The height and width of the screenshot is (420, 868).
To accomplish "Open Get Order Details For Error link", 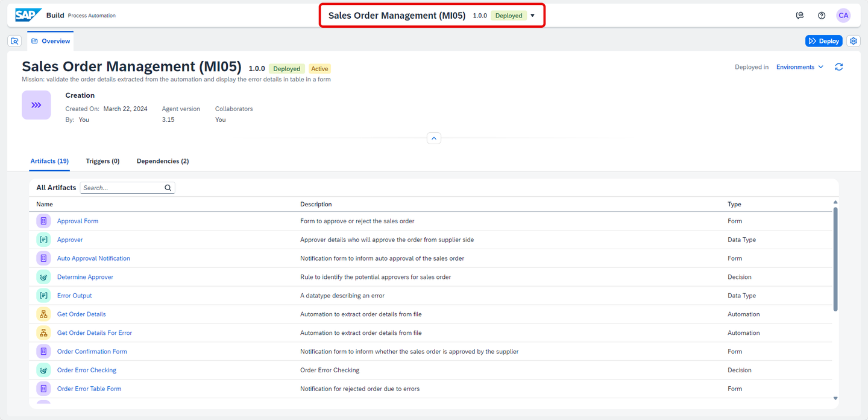I will click(x=95, y=333).
